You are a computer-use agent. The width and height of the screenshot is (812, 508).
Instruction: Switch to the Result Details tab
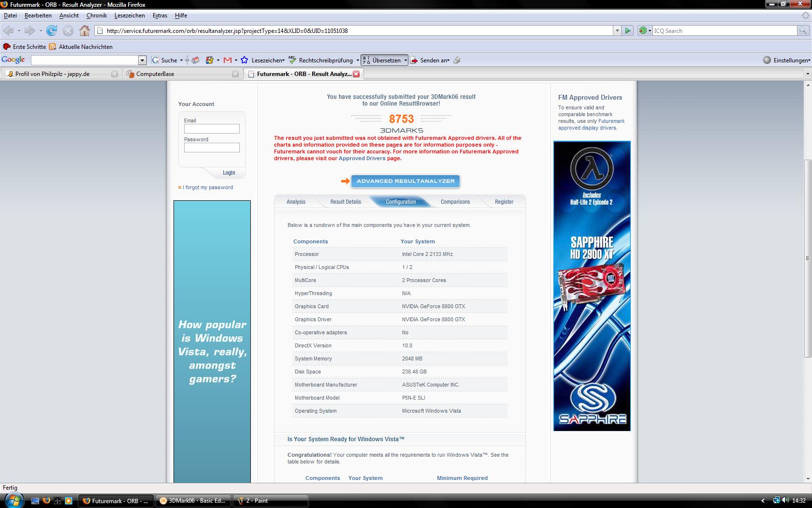point(346,202)
